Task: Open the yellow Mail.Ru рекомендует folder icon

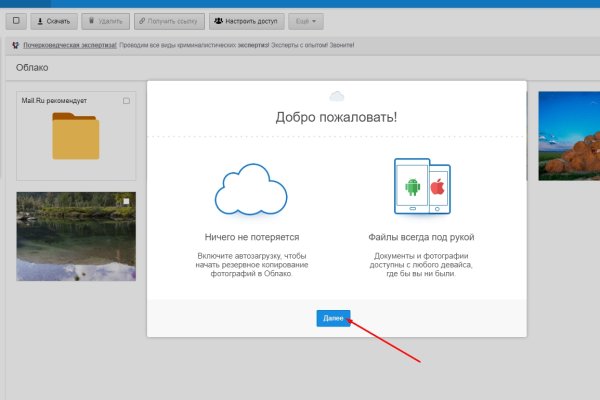Action: 76,137
